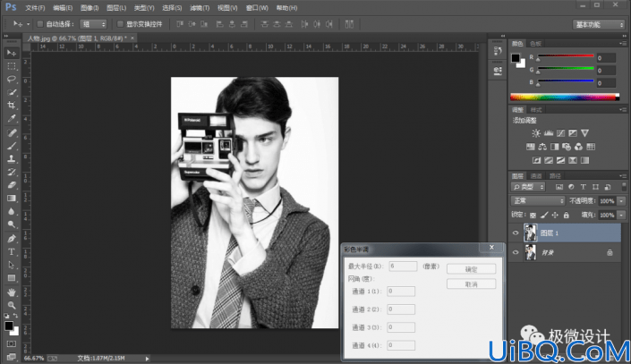Select the Brush tool
Screen dimensions: 631x364
[x=12, y=146]
